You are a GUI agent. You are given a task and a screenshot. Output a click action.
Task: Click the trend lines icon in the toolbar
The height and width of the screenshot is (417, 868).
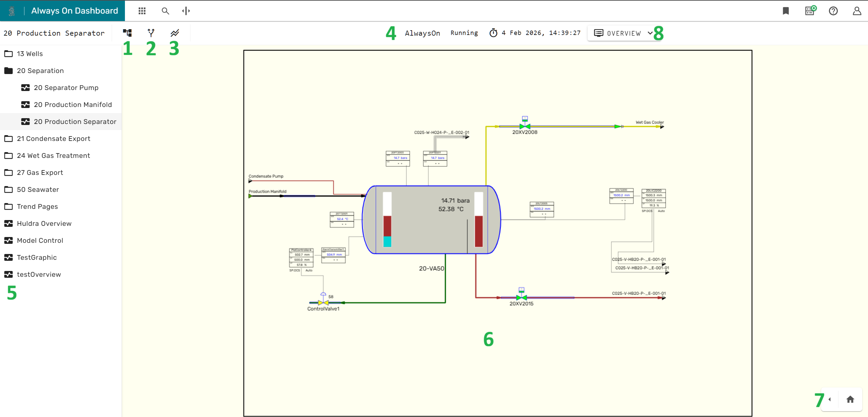pyautogui.click(x=175, y=33)
